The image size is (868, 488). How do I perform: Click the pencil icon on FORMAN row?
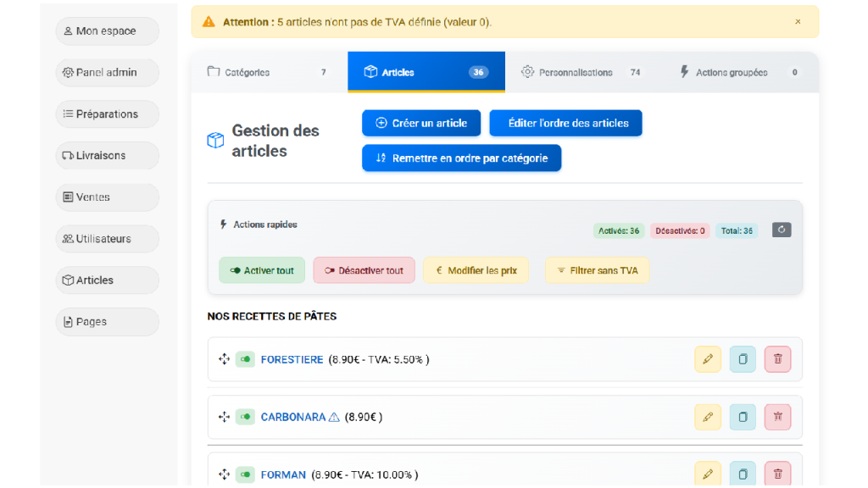pos(707,474)
